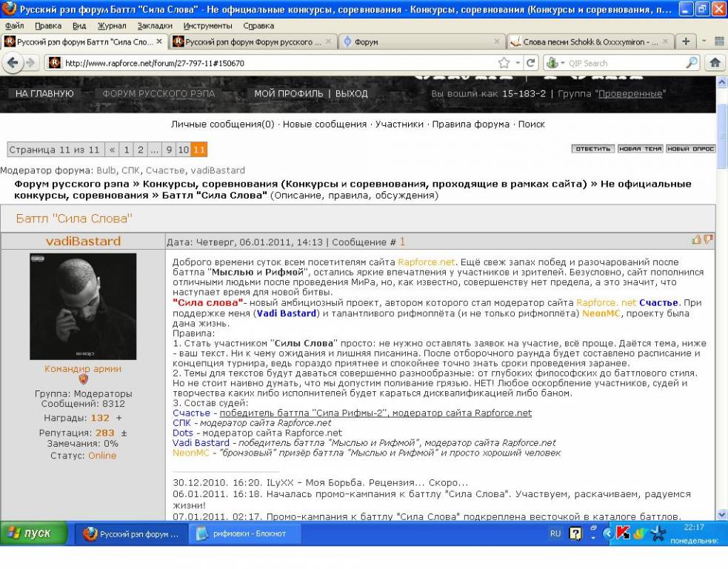Open Start menu via пуск button
Screen dimensions: 728x569
coord(33,533)
